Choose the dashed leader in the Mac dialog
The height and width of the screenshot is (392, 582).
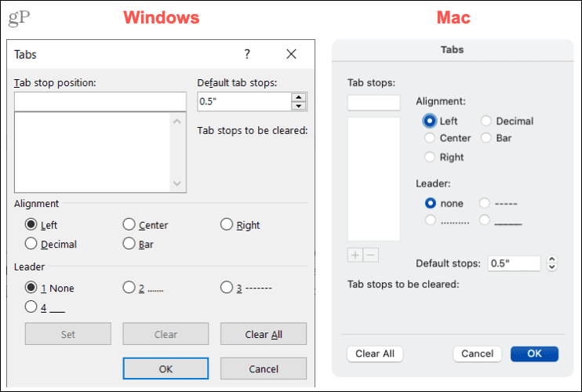coord(485,203)
